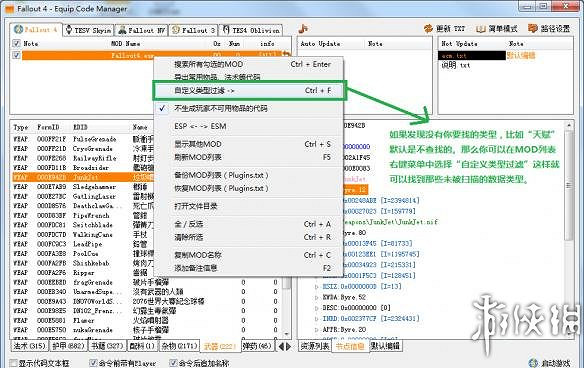
Task: Toggle 命令前带有Player checkbox
Action: point(93,362)
